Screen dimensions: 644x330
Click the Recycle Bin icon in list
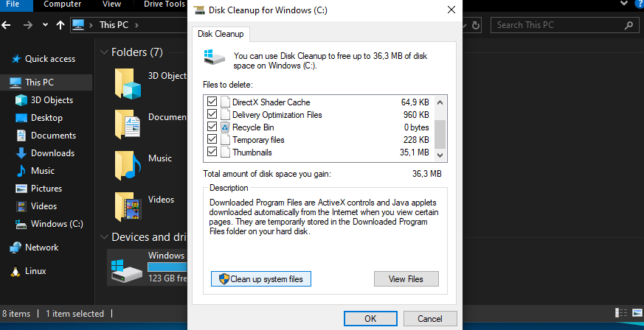point(225,127)
